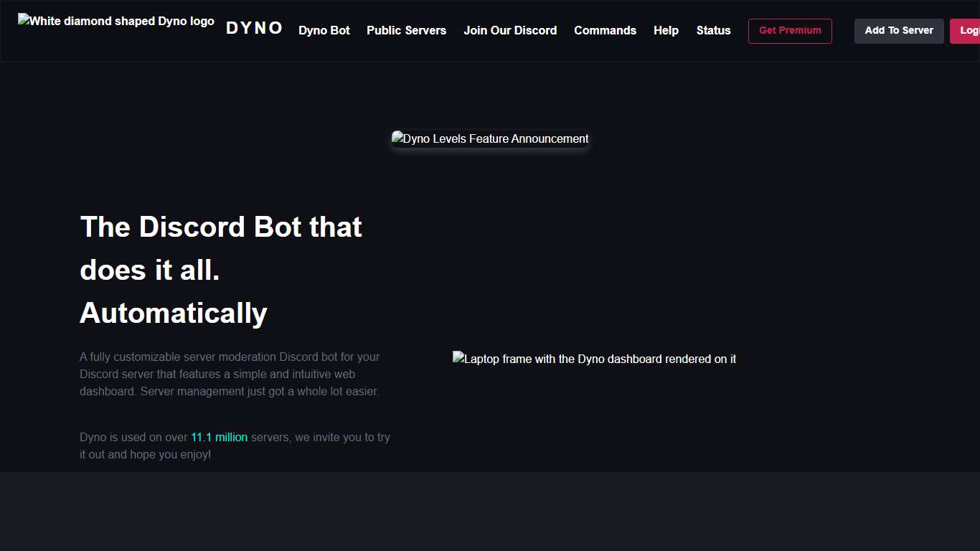Click the dark footer section below the hero
This screenshot has width=980, height=551.
coord(490,511)
